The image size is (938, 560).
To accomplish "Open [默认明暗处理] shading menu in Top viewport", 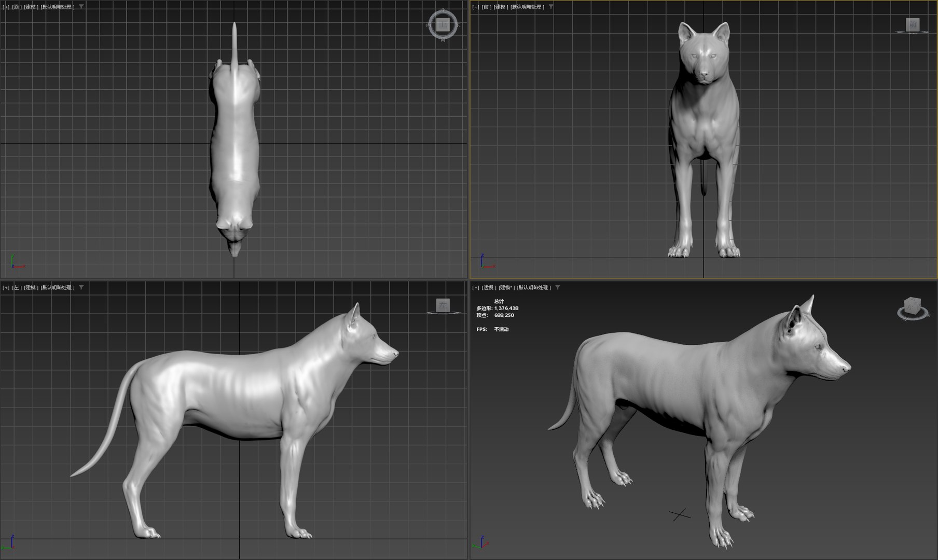I will (58, 7).
